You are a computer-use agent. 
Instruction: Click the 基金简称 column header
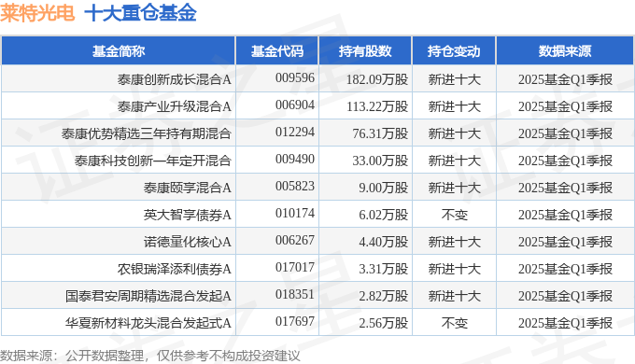click(x=119, y=51)
